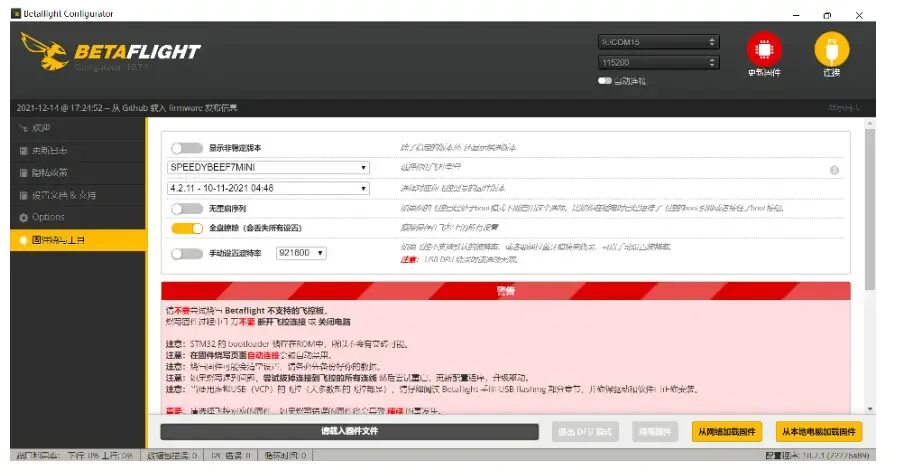Image resolution: width=898 pixels, height=473 pixels.
Task: Click the scroll up arrow at the top right
Action: pos(870,123)
